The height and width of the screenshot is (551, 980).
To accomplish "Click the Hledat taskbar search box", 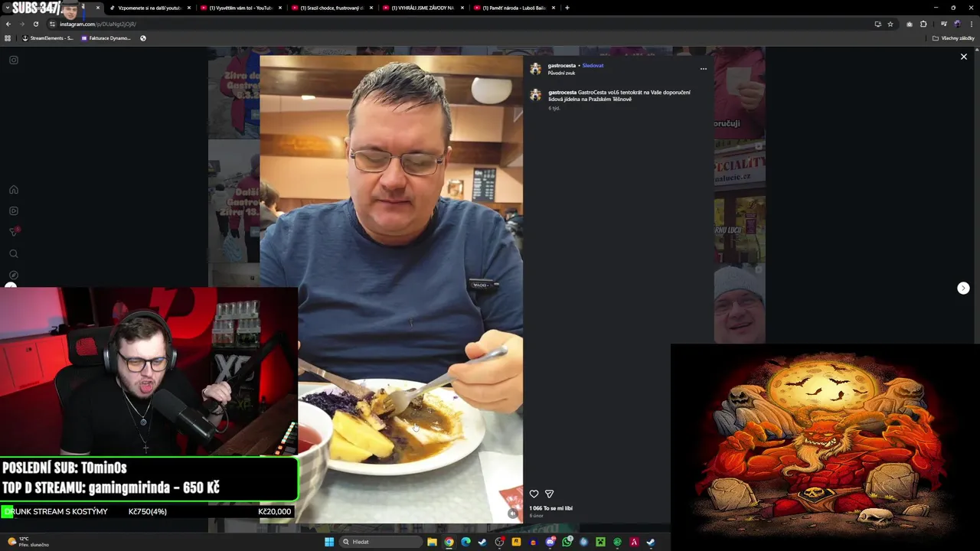I will (381, 542).
